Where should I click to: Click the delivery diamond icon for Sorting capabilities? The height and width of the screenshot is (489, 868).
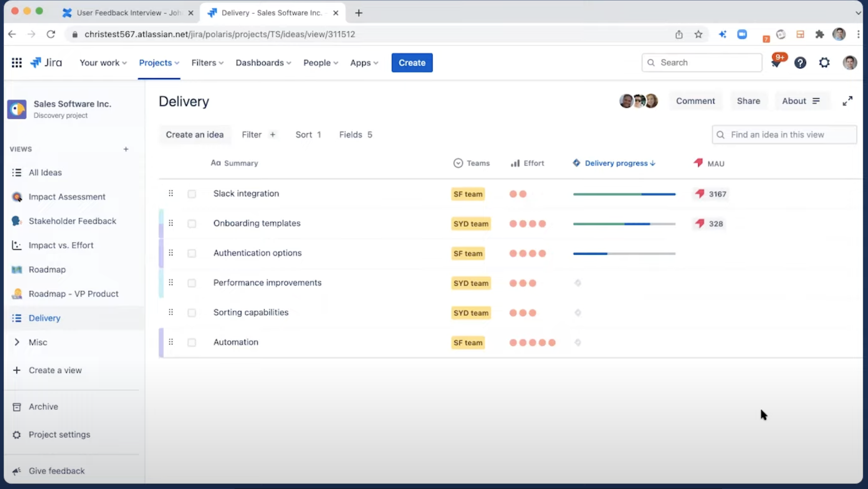tap(578, 313)
